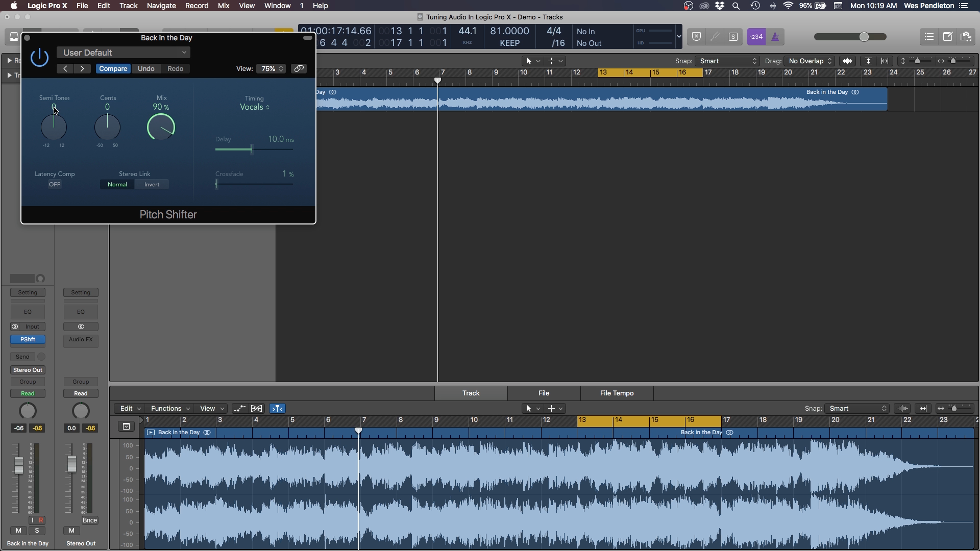Enable the 1234 count-in icon
The height and width of the screenshot is (551, 980).
pyautogui.click(x=756, y=36)
